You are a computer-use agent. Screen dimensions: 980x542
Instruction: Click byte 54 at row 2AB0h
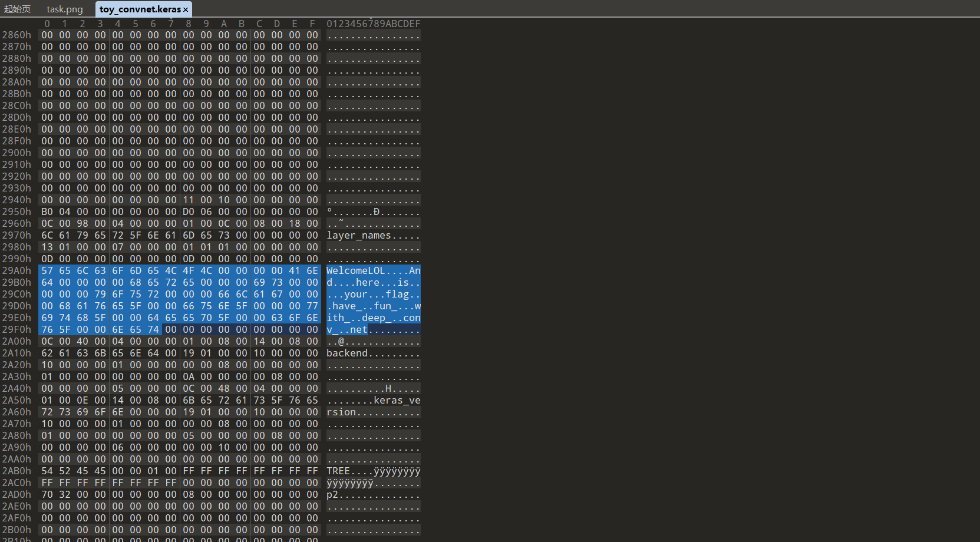47,471
